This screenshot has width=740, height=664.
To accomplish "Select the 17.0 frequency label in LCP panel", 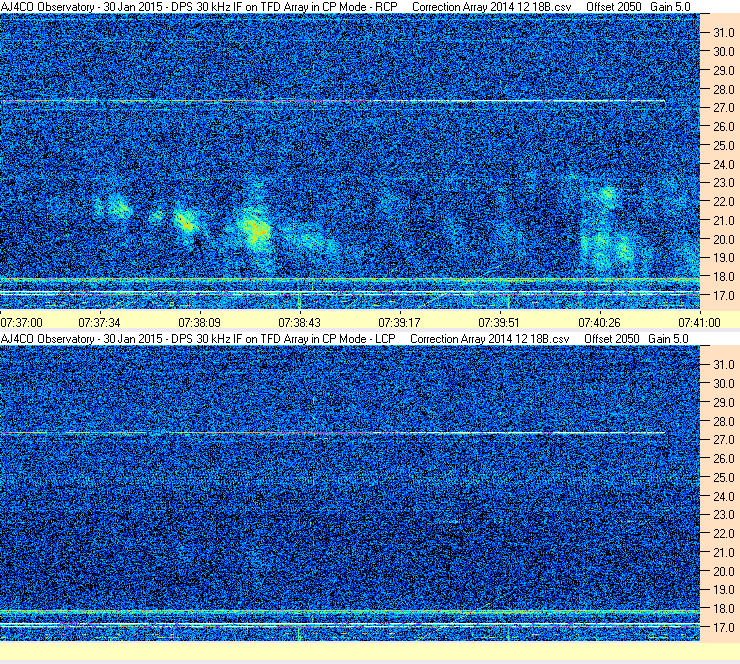I will pyautogui.click(x=723, y=627).
